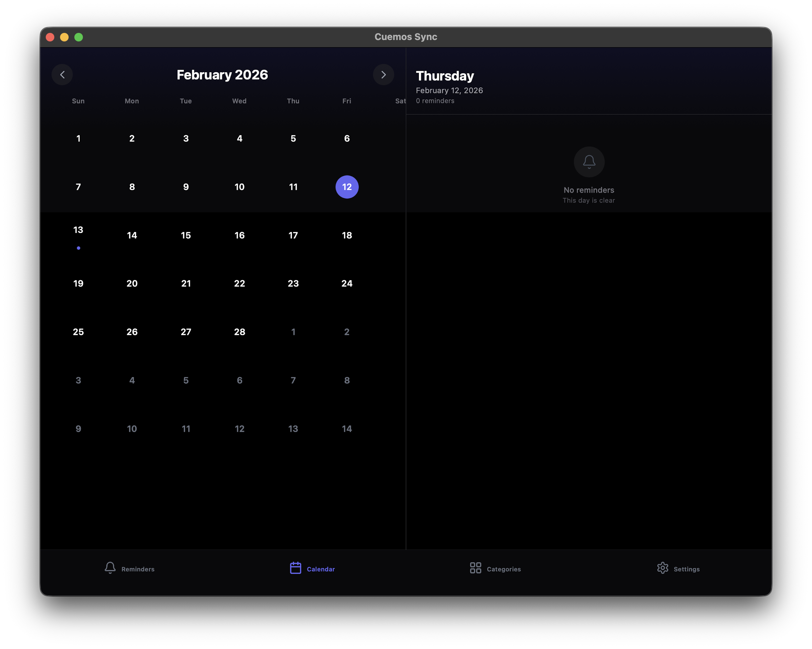Click the reminder dot under day 13

pos(78,248)
